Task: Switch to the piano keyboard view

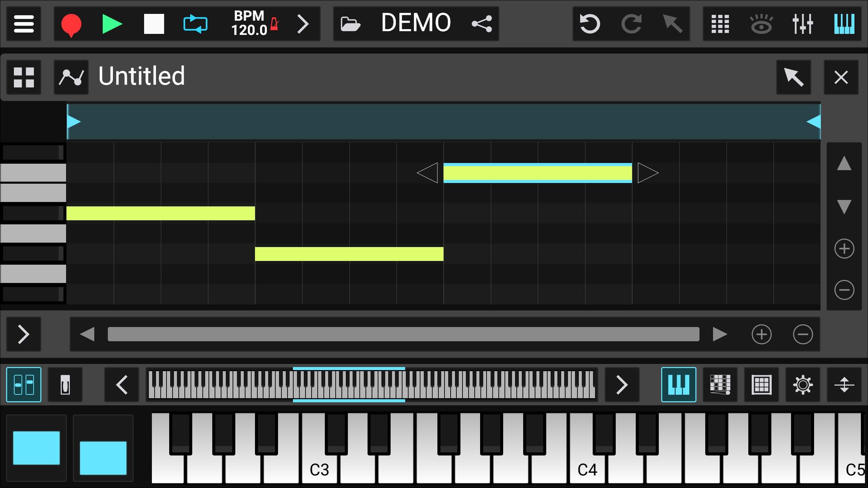Action: (844, 24)
